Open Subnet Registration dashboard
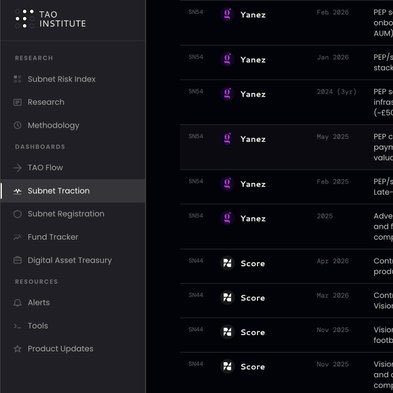393x393 pixels. click(66, 214)
